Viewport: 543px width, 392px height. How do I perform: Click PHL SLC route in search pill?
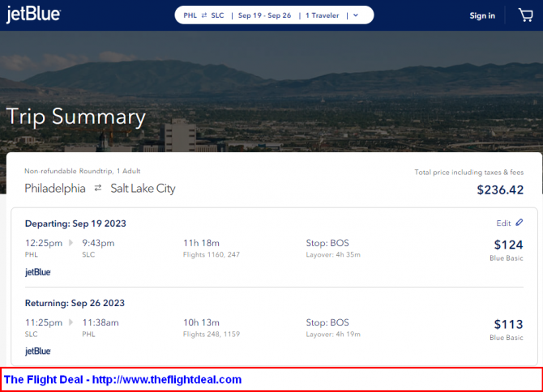[203, 15]
